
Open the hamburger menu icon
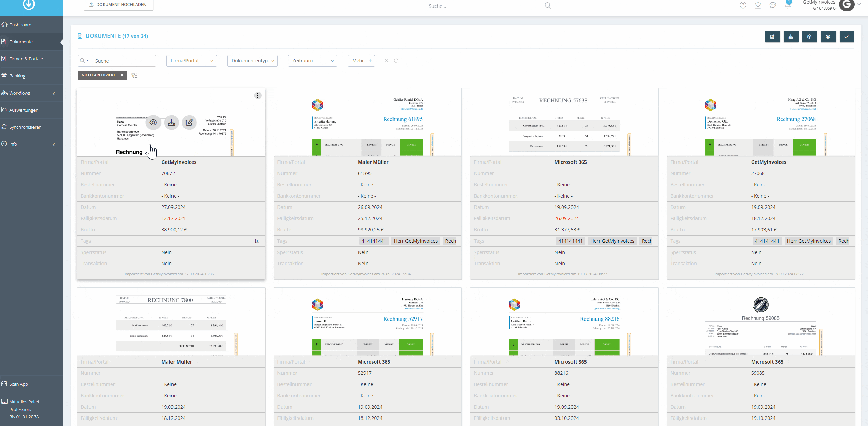74,5
